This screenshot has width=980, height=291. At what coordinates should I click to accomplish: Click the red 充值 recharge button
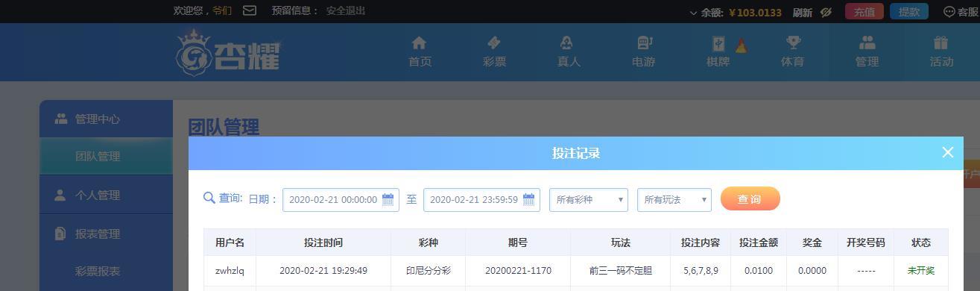(864, 12)
